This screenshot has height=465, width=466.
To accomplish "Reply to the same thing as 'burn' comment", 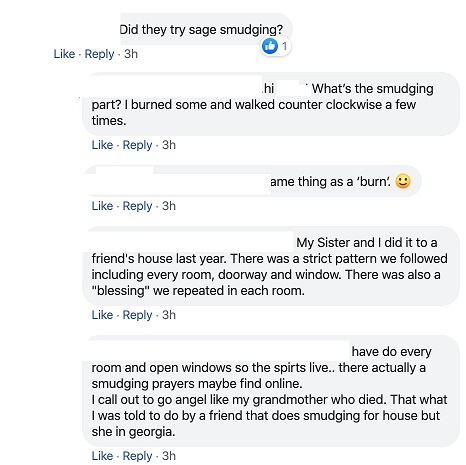I will pyautogui.click(x=137, y=206).
